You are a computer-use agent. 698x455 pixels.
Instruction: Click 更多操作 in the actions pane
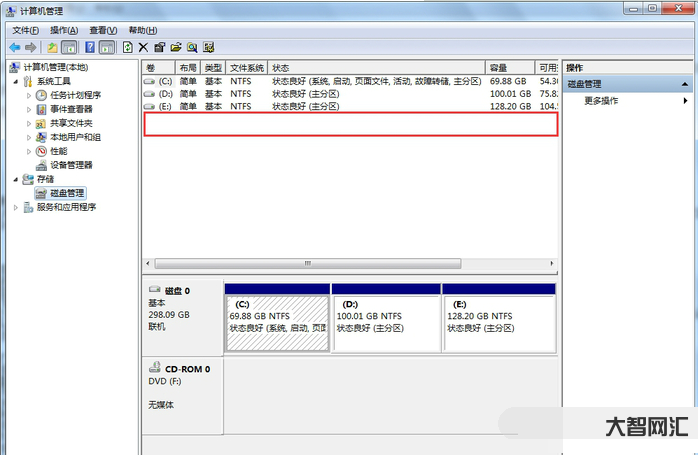[601, 101]
